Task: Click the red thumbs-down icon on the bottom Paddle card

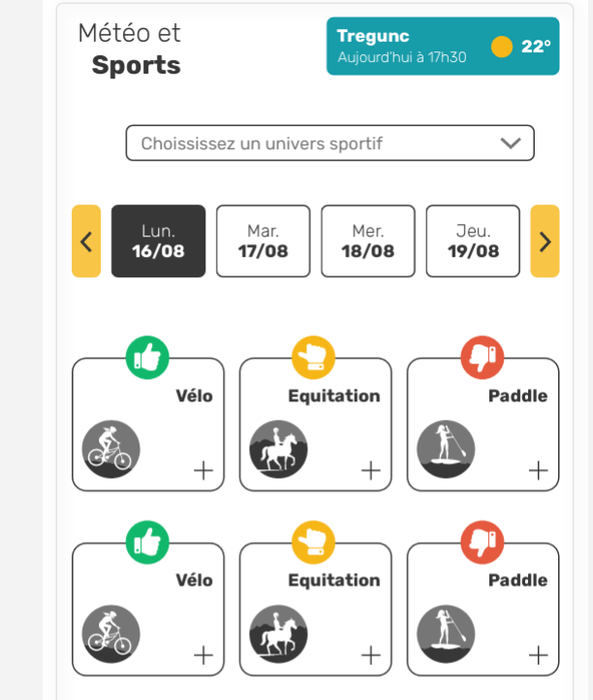Action: 483,542
